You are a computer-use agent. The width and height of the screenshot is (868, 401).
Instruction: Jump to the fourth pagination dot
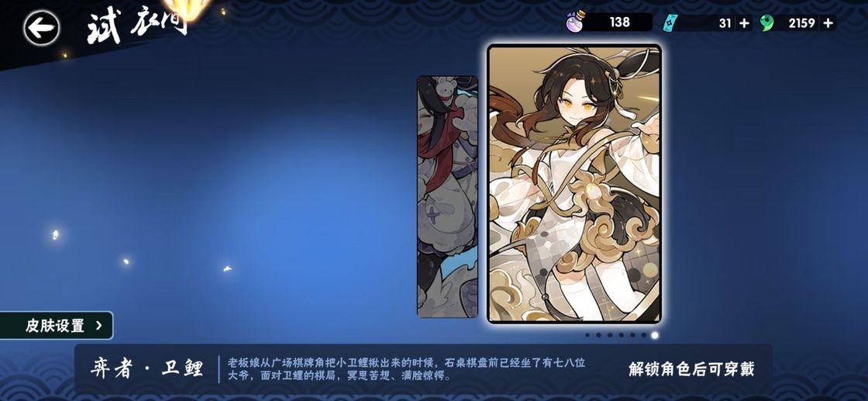[621, 335]
